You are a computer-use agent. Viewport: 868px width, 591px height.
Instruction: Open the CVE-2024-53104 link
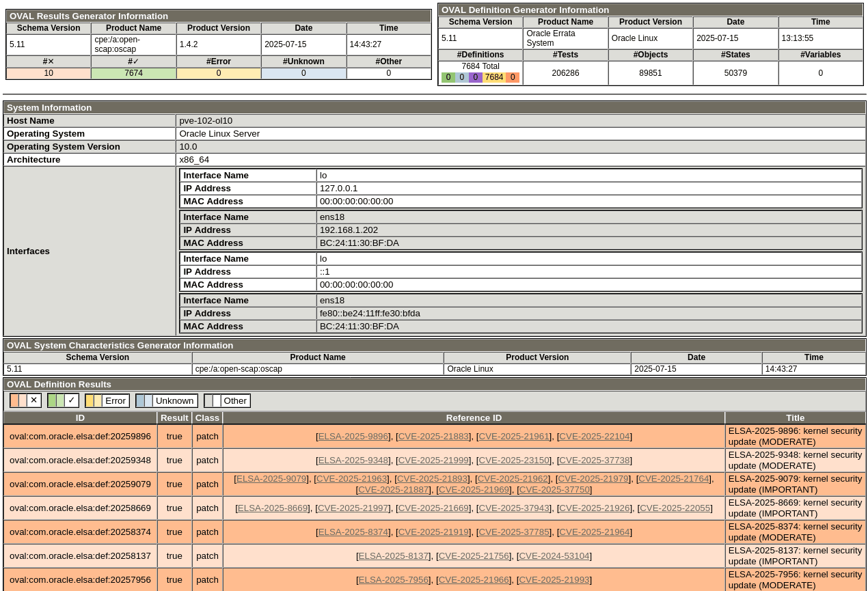(x=554, y=556)
